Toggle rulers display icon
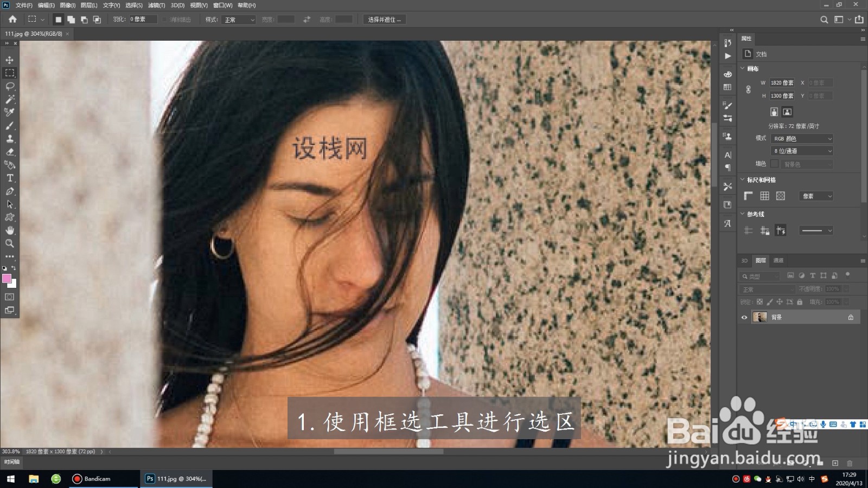Screen dimensions: 868x488 tap(749, 196)
